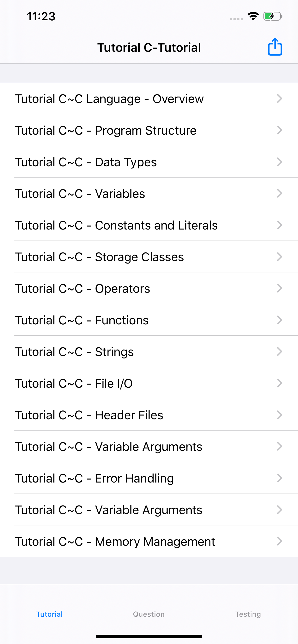The height and width of the screenshot is (644, 298).
Task: Open Tutorial C~C Language - Overview
Action: pos(109,99)
